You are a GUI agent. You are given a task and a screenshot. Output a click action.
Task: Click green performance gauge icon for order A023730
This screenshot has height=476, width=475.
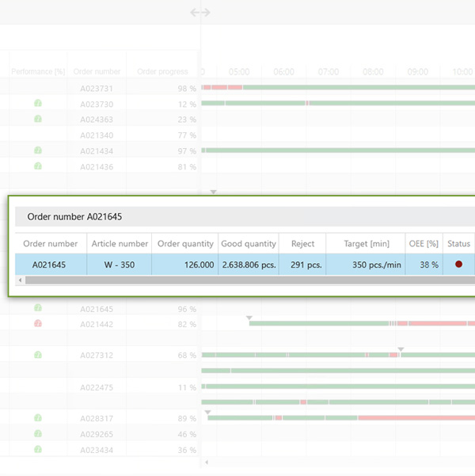pos(38,104)
